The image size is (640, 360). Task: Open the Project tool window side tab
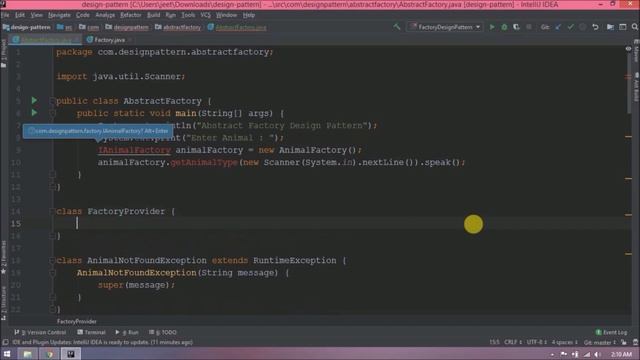point(4,53)
